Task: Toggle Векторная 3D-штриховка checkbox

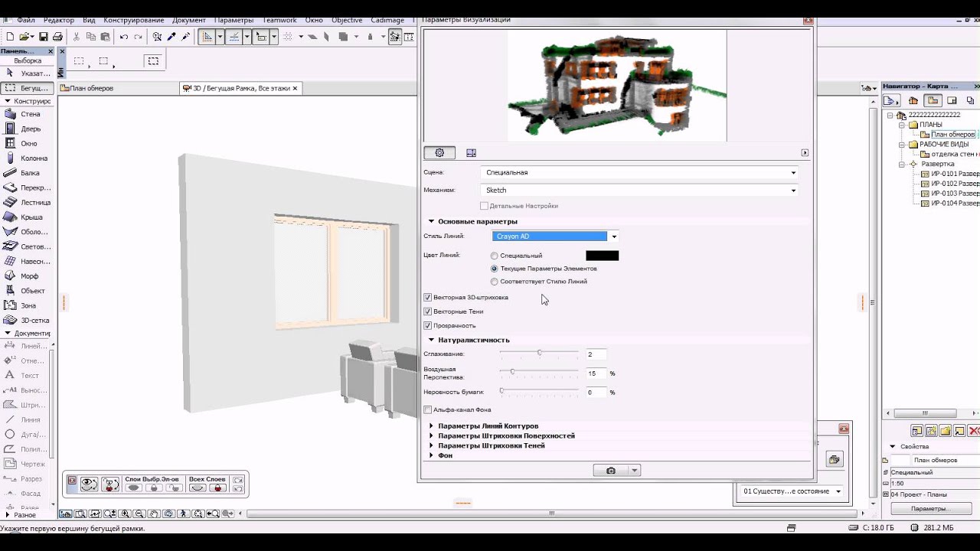Action: point(427,297)
